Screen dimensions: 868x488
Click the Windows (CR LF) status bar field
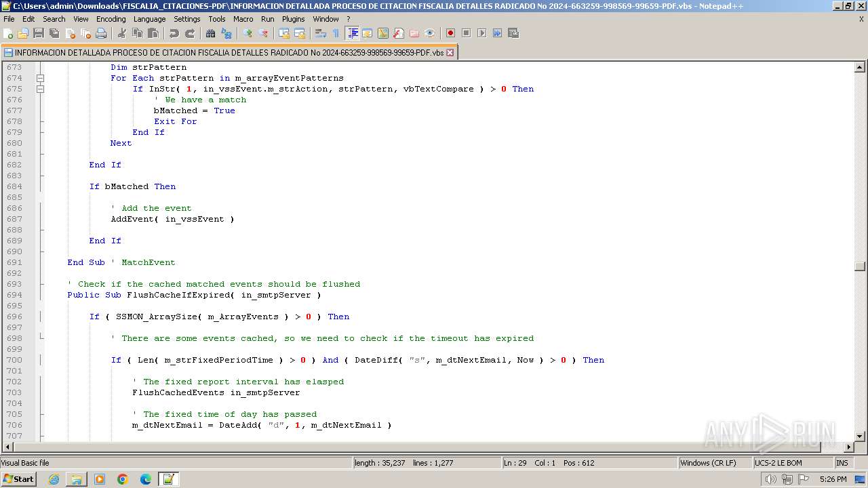[x=715, y=463]
